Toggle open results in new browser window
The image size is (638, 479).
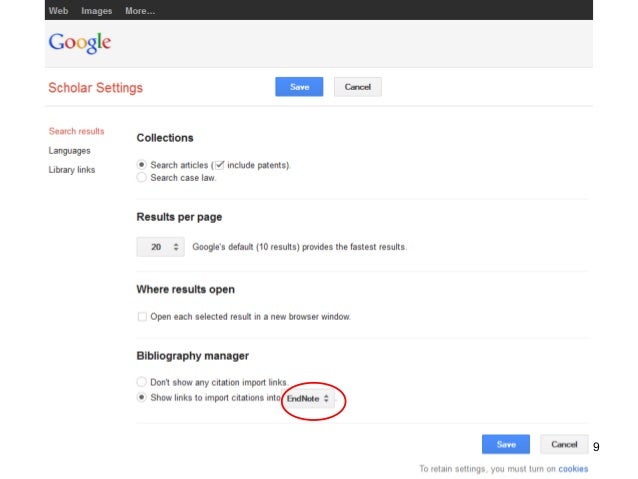142,317
